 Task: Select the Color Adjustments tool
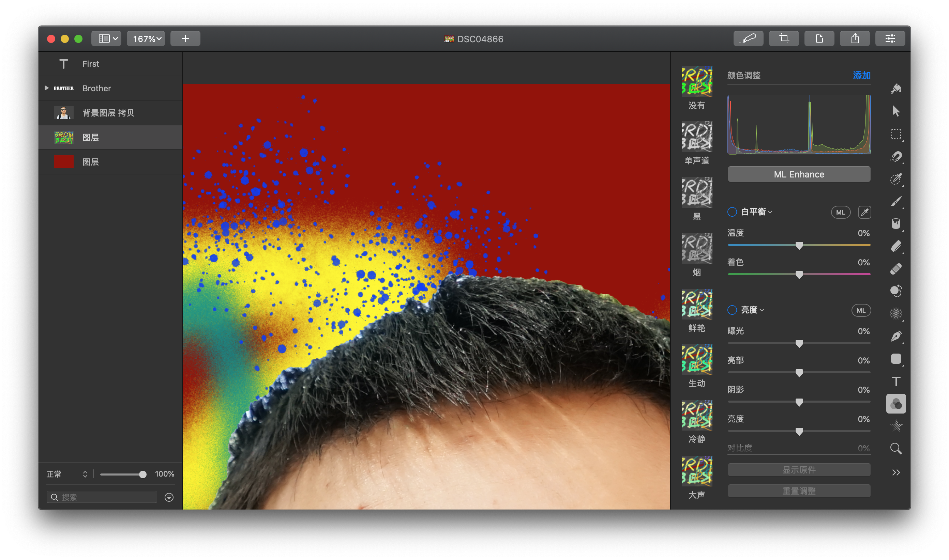tap(896, 404)
